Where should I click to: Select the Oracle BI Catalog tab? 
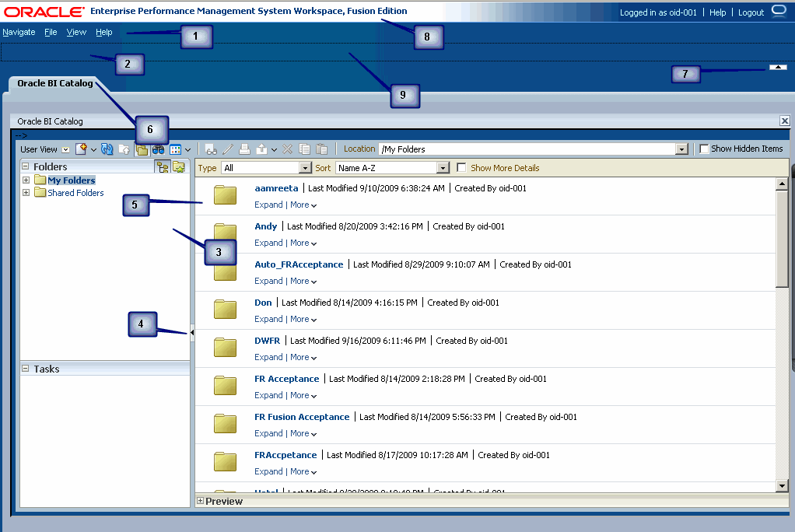coord(54,83)
